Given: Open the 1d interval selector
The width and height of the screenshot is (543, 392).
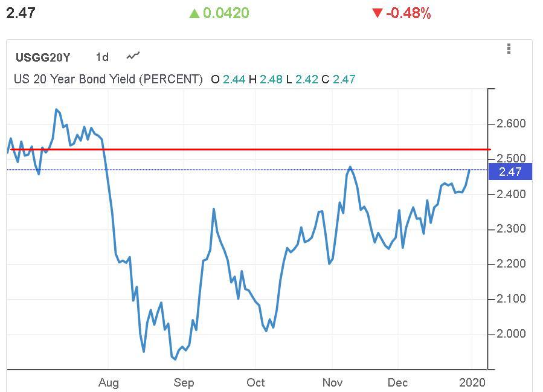Looking at the screenshot, I should click(x=102, y=57).
